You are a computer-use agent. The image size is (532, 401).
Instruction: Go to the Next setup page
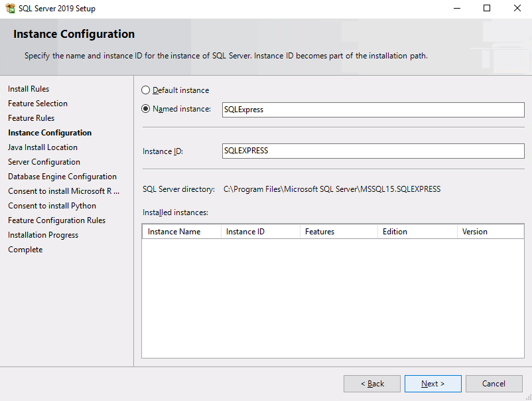(433, 384)
